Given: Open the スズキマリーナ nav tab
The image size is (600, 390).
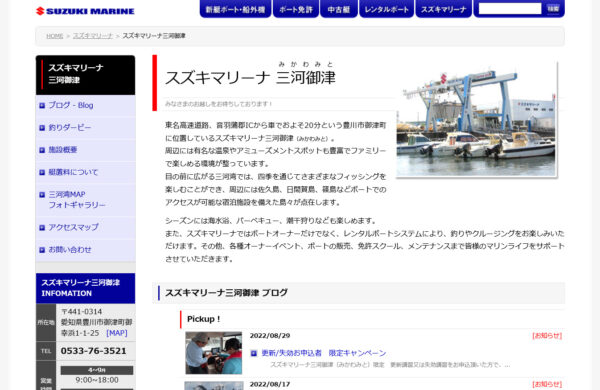Looking at the screenshot, I should tap(443, 9).
